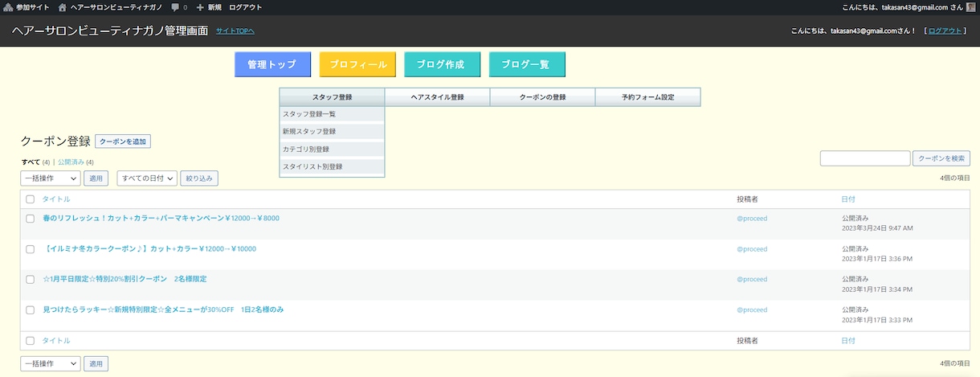Open the プロフィール button

point(357,64)
